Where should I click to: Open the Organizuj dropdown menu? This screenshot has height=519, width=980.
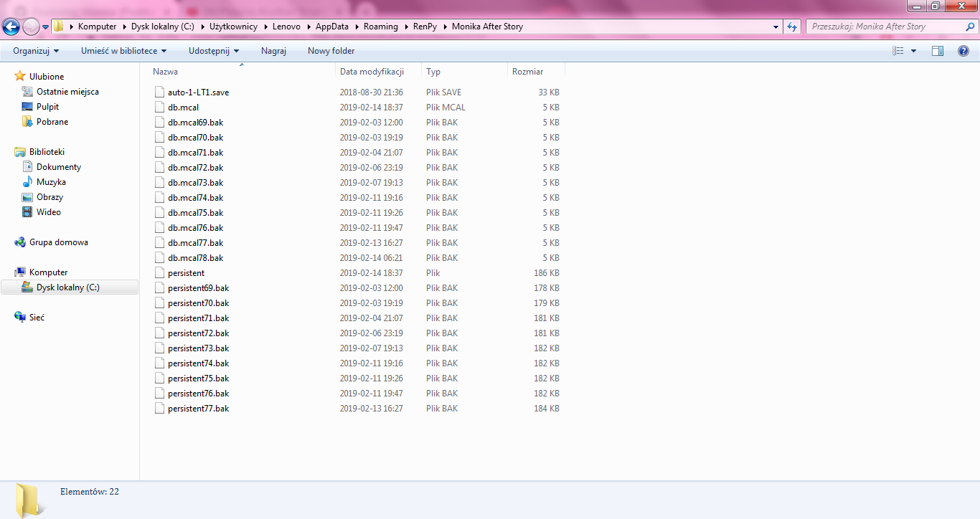pyautogui.click(x=32, y=50)
